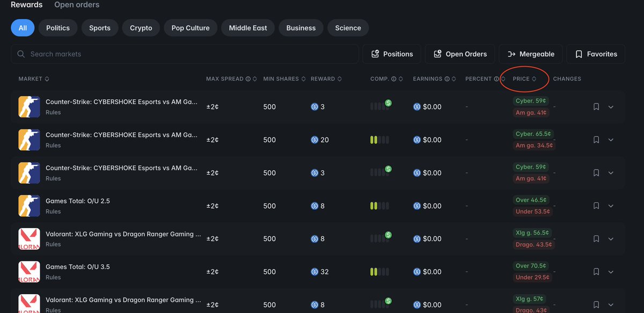This screenshot has width=644, height=313.
Task: Show Middle East markets
Action: pos(248,28)
